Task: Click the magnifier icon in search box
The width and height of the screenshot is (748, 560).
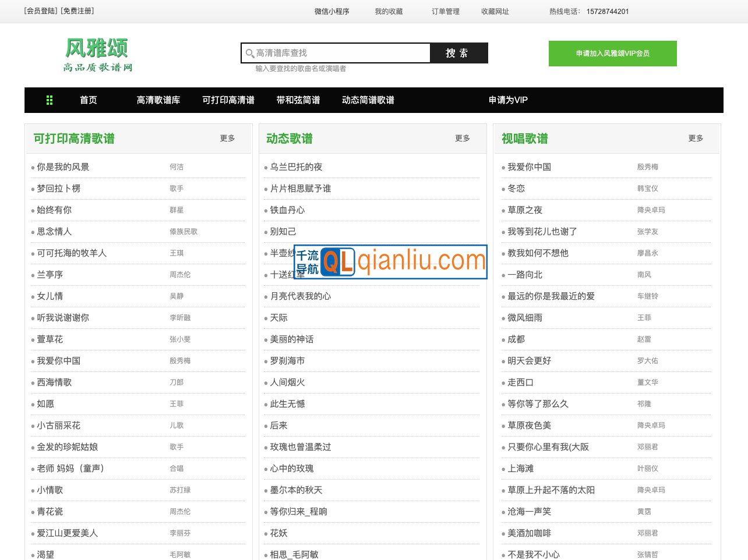Action: 250,54
